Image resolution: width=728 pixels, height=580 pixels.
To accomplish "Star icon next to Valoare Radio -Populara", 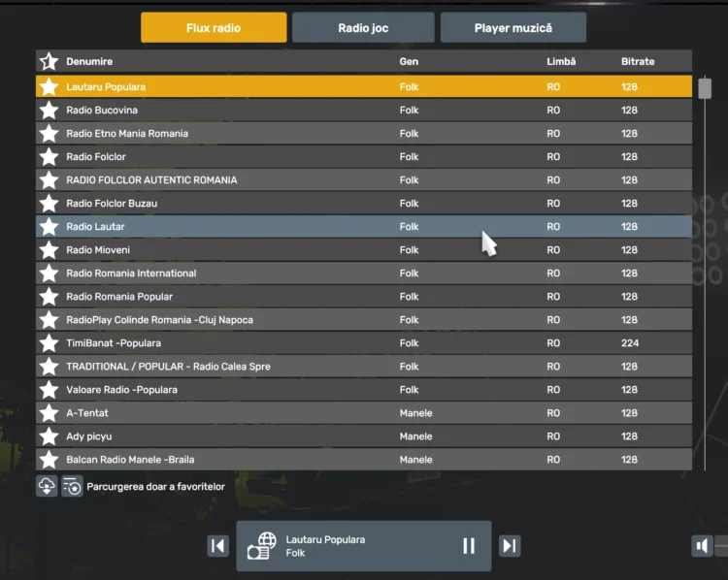I will coord(49,389).
